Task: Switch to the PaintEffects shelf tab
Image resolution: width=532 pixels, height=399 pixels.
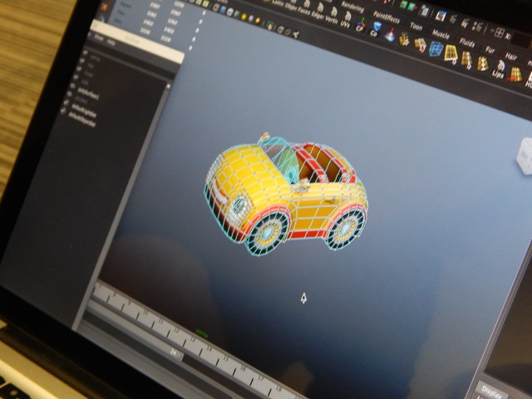Action: point(386,17)
